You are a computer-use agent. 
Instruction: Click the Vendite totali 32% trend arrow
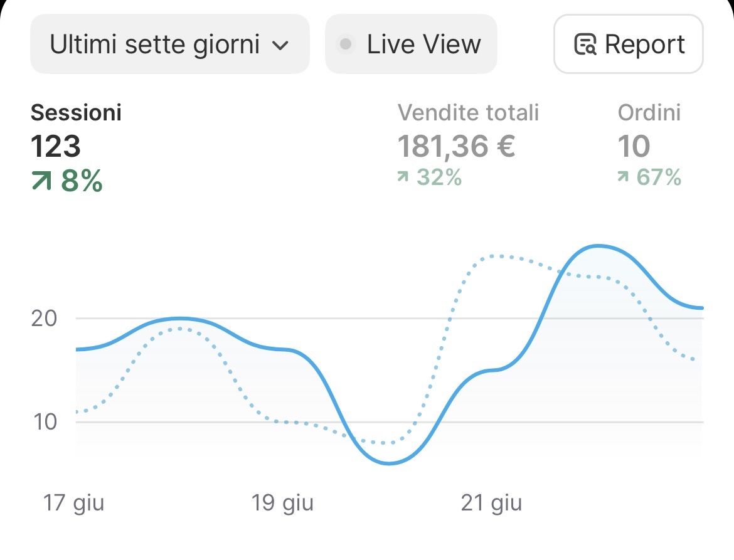pos(403,178)
